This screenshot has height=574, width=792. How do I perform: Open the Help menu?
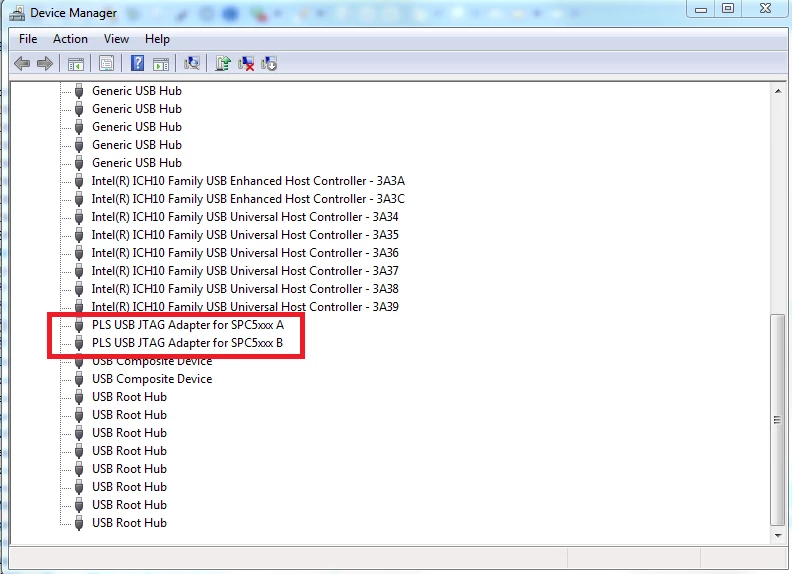tap(157, 39)
